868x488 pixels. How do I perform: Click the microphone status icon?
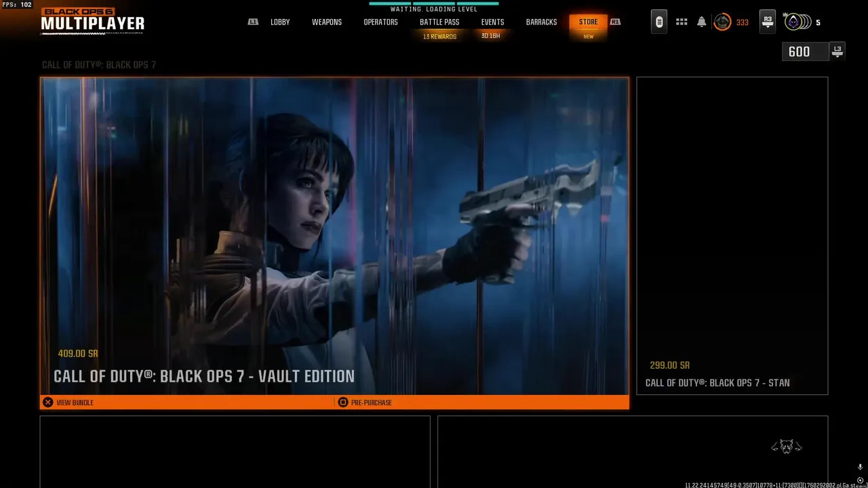point(860,468)
